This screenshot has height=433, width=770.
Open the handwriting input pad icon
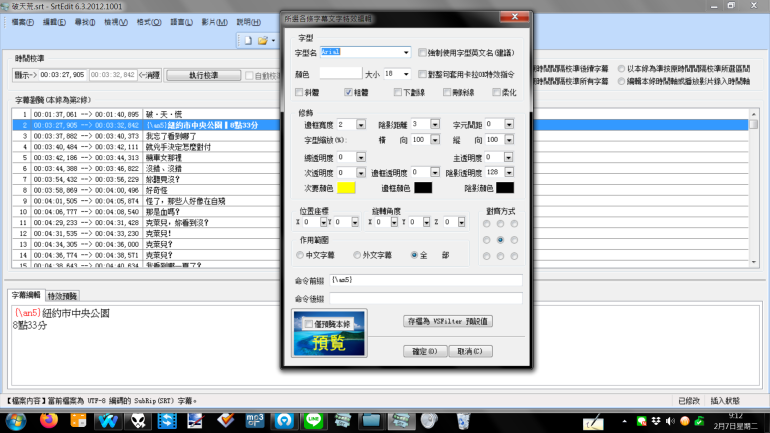pos(593,422)
